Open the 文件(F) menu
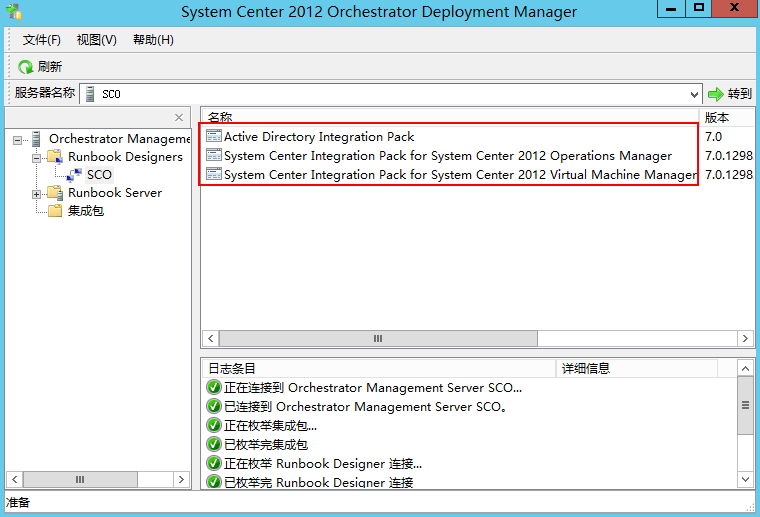 coord(42,40)
